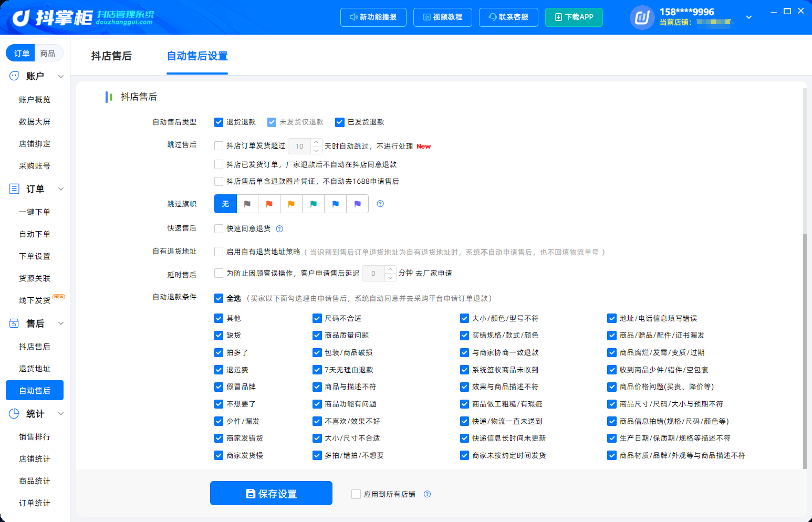Open 一键下单 in the sidebar
The width and height of the screenshot is (812, 522).
click(35, 212)
